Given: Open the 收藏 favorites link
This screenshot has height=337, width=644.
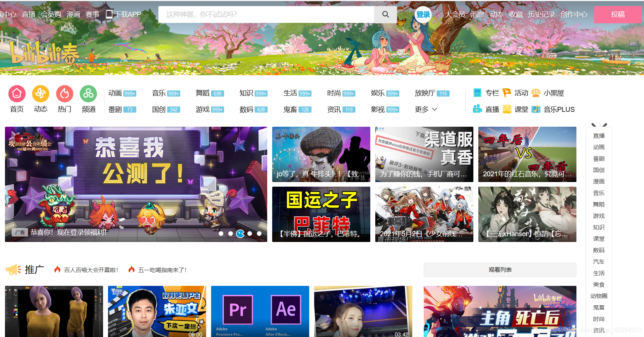Looking at the screenshot, I should click(x=516, y=15).
